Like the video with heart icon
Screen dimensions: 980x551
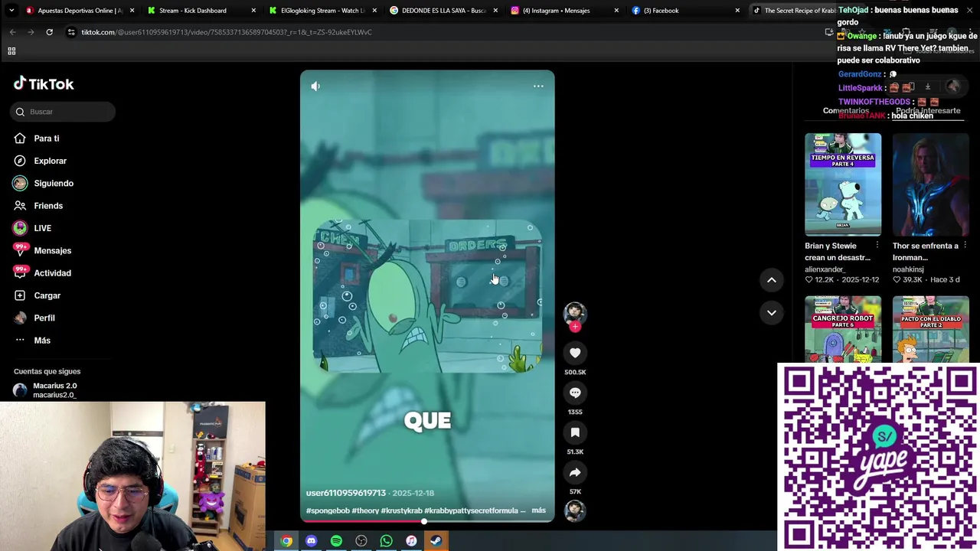click(x=575, y=353)
